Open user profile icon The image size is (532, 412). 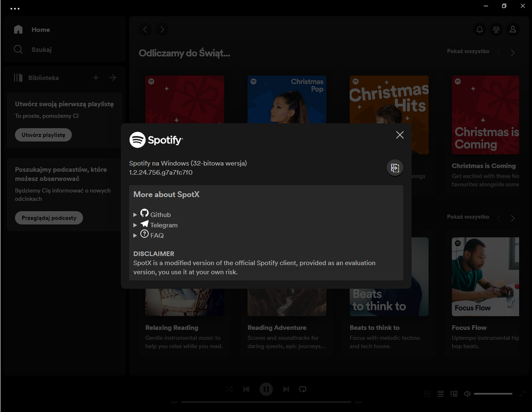512,29
